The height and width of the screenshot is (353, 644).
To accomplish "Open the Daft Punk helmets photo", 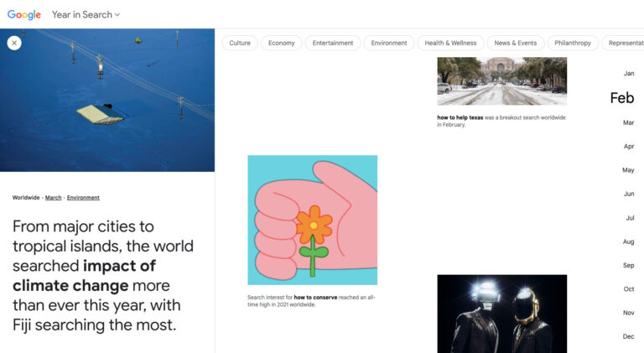I will pyautogui.click(x=502, y=314).
